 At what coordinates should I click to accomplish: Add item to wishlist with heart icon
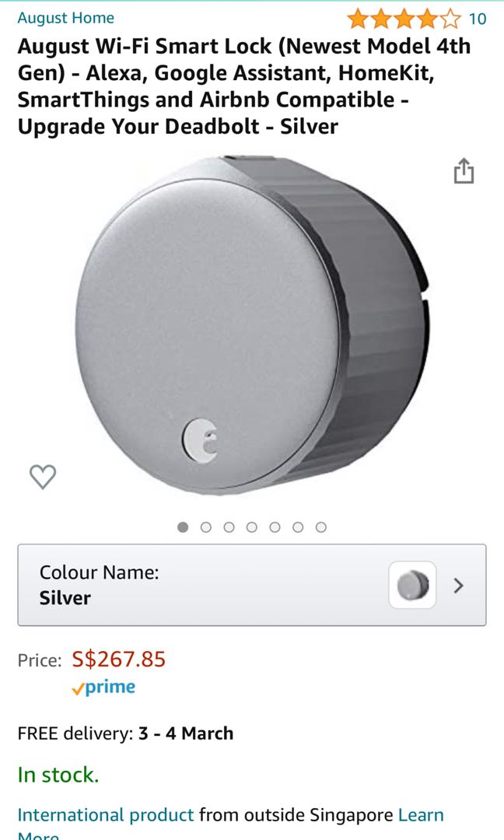42,476
